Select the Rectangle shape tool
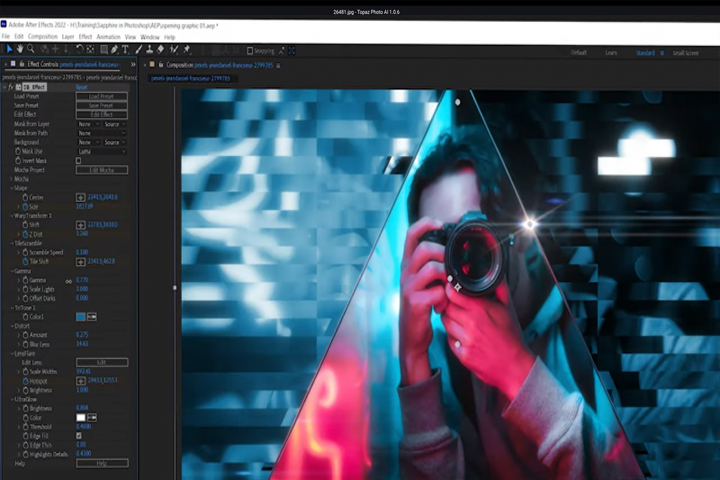 pyautogui.click(x=104, y=50)
